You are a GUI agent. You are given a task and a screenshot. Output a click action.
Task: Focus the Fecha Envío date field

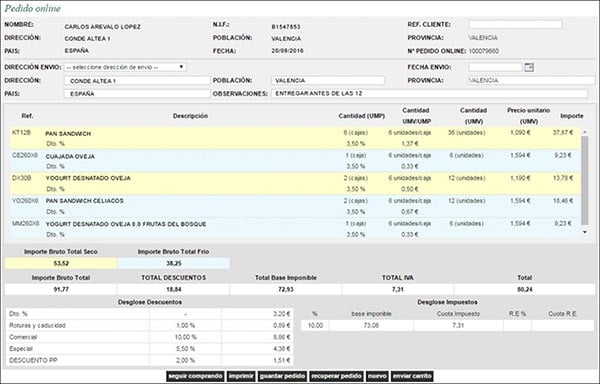coord(495,67)
